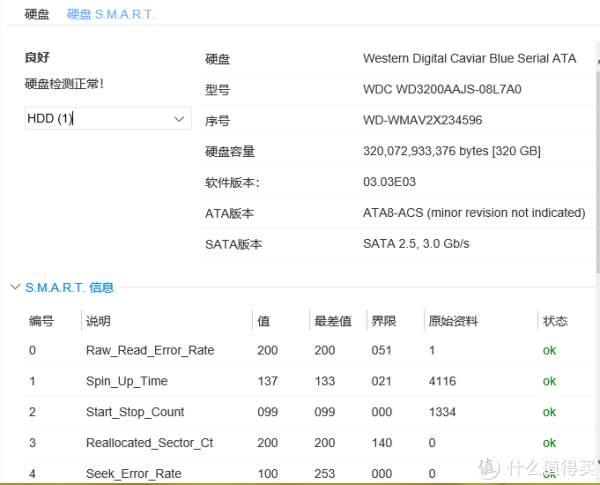Click the 良好 health status label
Image resolution: width=600 pixels, height=485 pixels.
click(37, 57)
